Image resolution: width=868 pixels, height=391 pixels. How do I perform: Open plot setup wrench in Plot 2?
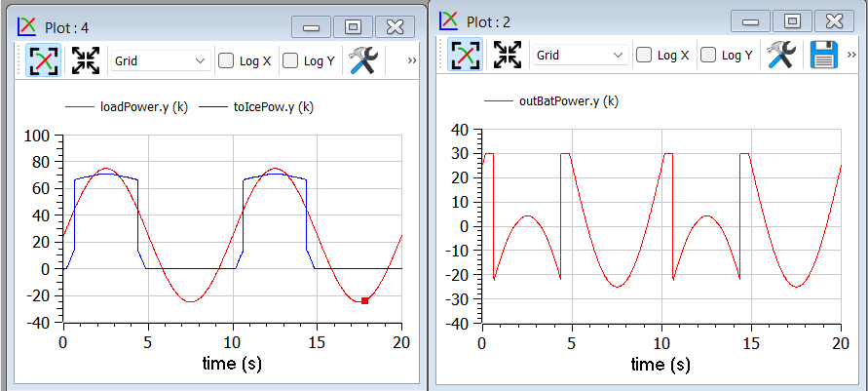(x=781, y=55)
